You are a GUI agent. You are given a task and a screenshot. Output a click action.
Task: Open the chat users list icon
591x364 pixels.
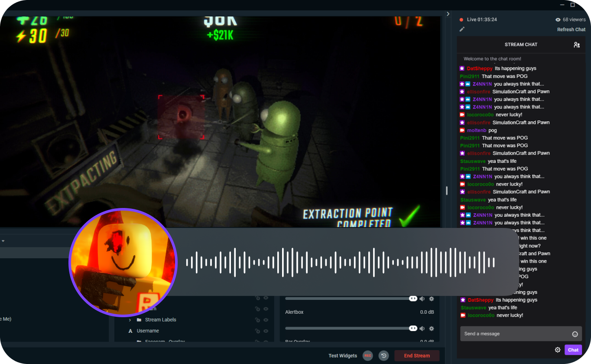point(576,45)
